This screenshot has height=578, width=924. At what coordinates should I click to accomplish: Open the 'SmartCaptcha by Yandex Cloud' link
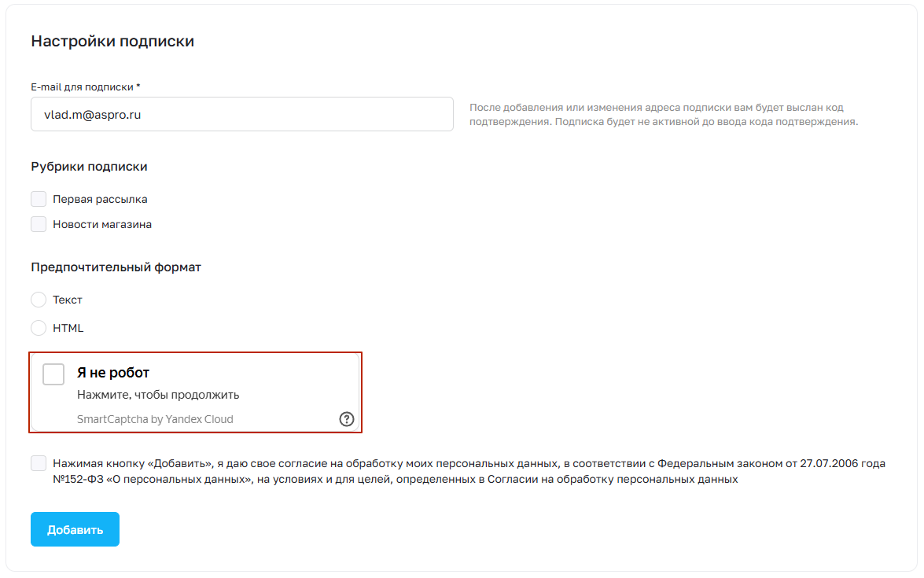coord(155,419)
